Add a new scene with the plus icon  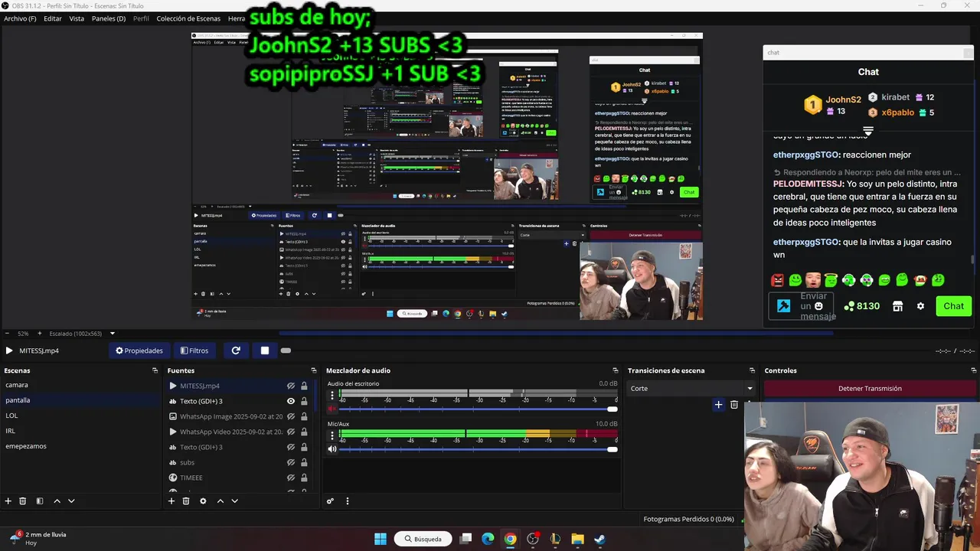8,501
